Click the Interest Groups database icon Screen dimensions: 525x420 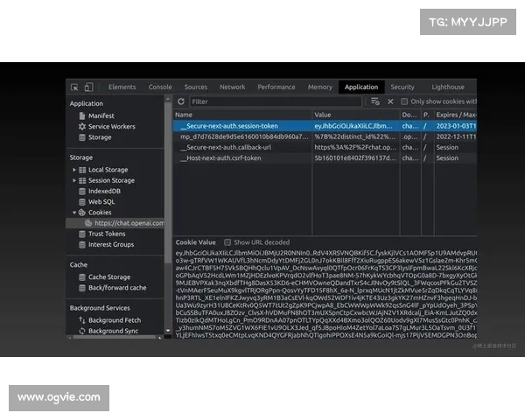point(82,244)
